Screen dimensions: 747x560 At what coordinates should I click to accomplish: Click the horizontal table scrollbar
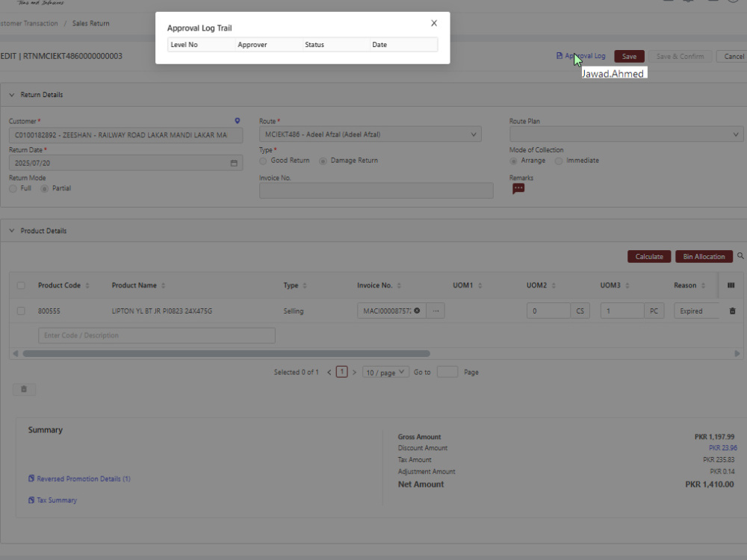coord(226,353)
